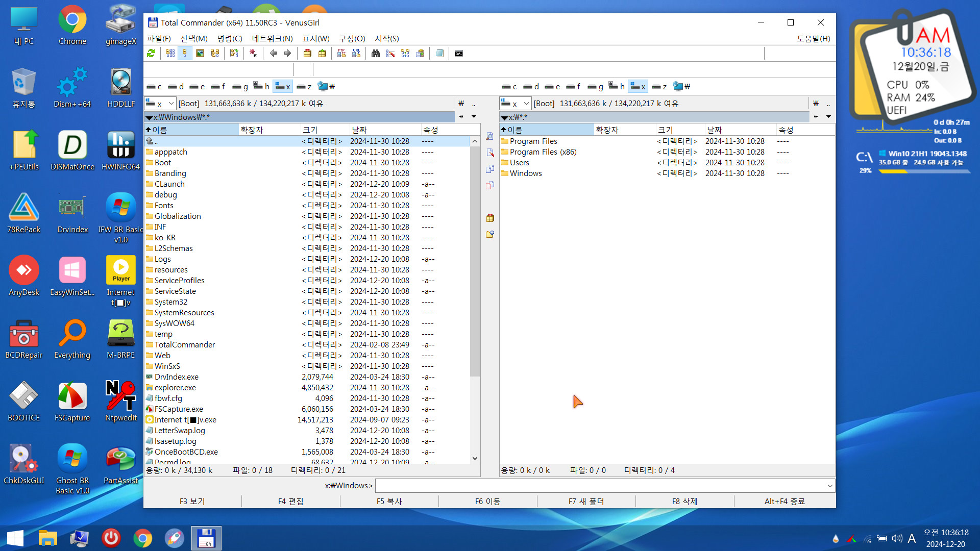Select drive h in left panel drive bar
Screen dimensions: 980x551
point(261,86)
